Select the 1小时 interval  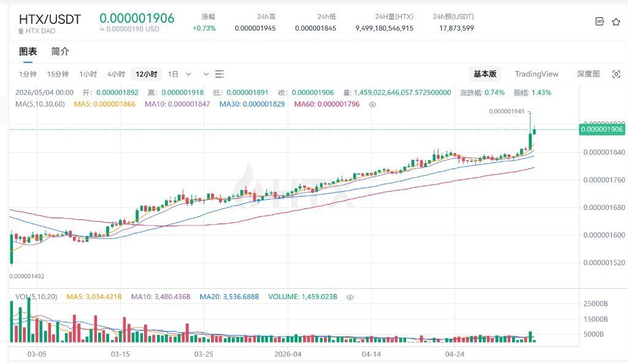click(x=88, y=74)
